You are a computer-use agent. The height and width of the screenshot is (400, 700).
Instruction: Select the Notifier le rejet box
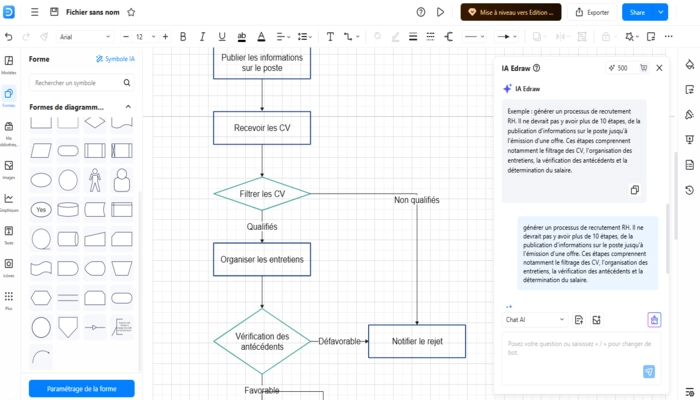[x=417, y=342]
